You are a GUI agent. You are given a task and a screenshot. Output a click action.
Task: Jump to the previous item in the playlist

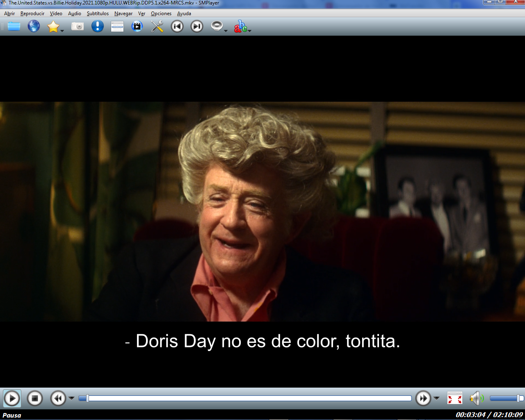point(177,27)
